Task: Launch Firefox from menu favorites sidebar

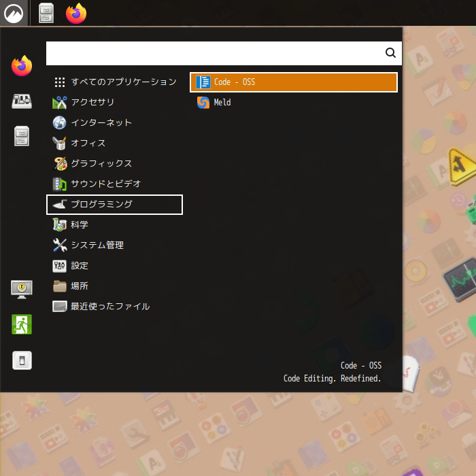Action: coord(22,66)
